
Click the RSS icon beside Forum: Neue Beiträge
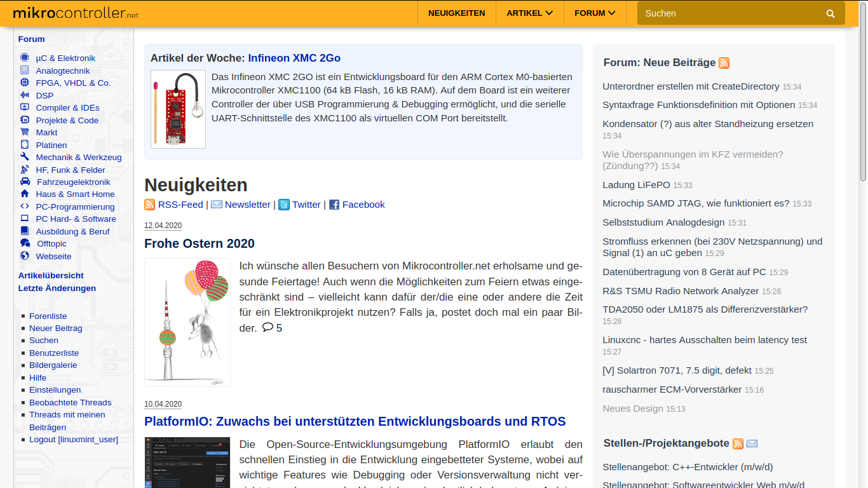(x=724, y=63)
